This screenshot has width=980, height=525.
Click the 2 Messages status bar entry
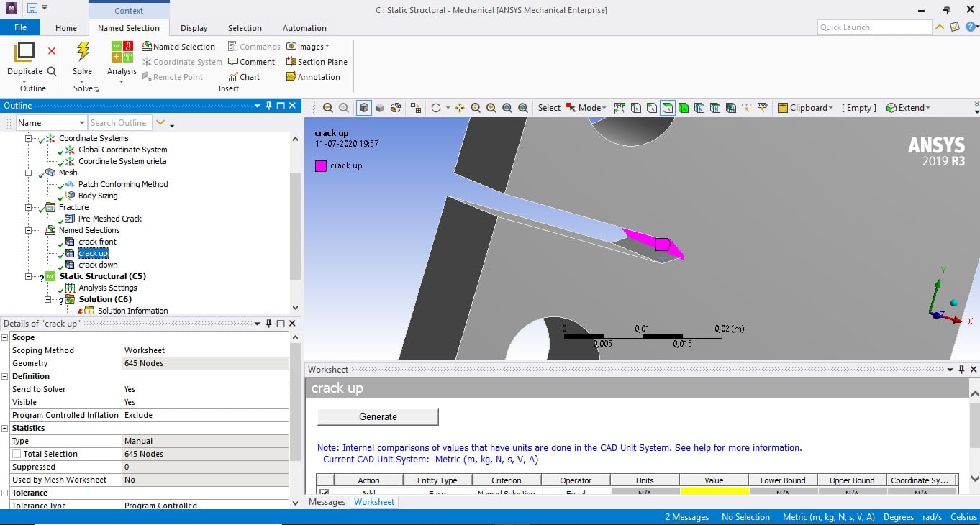coord(687,517)
